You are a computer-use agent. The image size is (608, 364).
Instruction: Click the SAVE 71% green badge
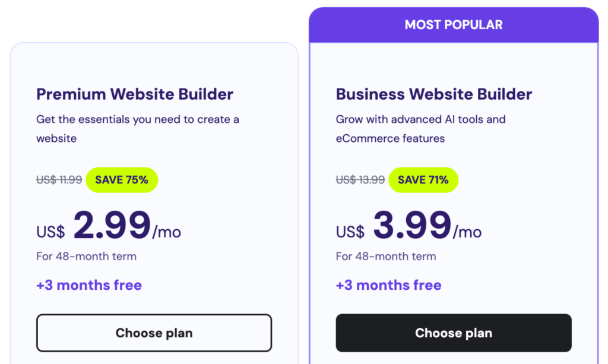click(423, 180)
